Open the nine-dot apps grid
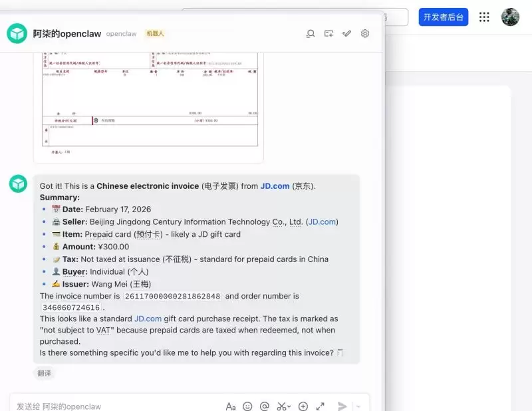Viewport: 532px width, 411px height. tap(484, 17)
